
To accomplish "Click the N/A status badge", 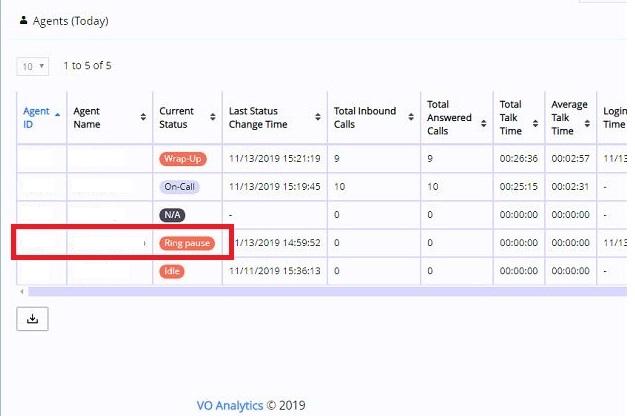I will pyautogui.click(x=172, y=214).
